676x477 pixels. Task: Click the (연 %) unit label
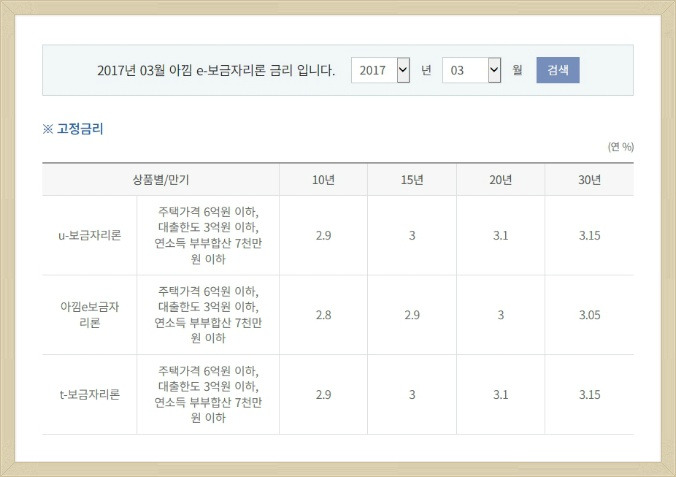click(x=621, y=147)
